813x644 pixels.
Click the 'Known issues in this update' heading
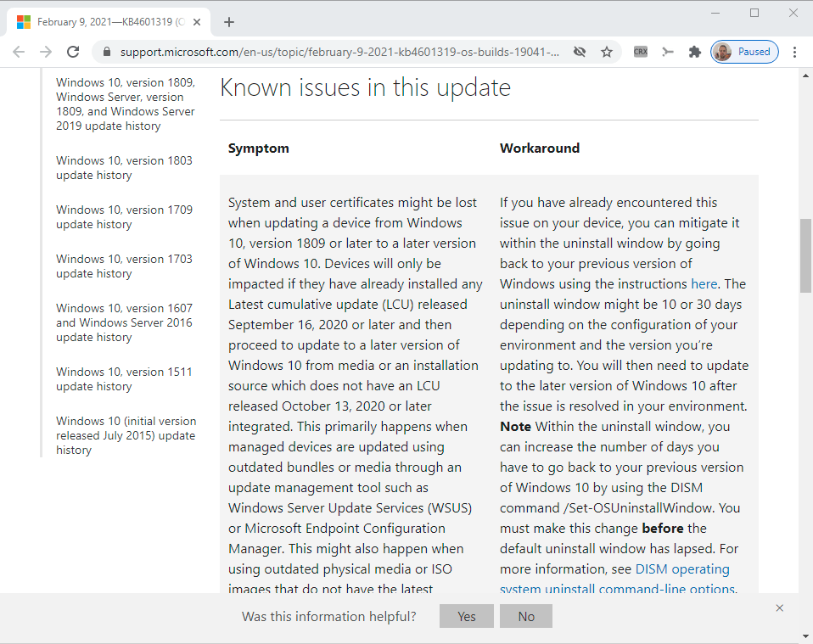pos(366,88)
